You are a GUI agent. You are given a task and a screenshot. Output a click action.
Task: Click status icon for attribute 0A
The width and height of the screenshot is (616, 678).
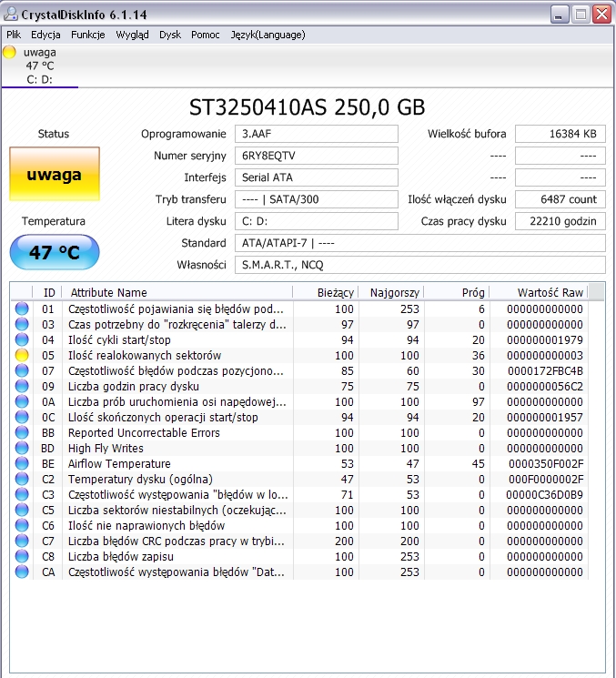click(x=22, y=401)
